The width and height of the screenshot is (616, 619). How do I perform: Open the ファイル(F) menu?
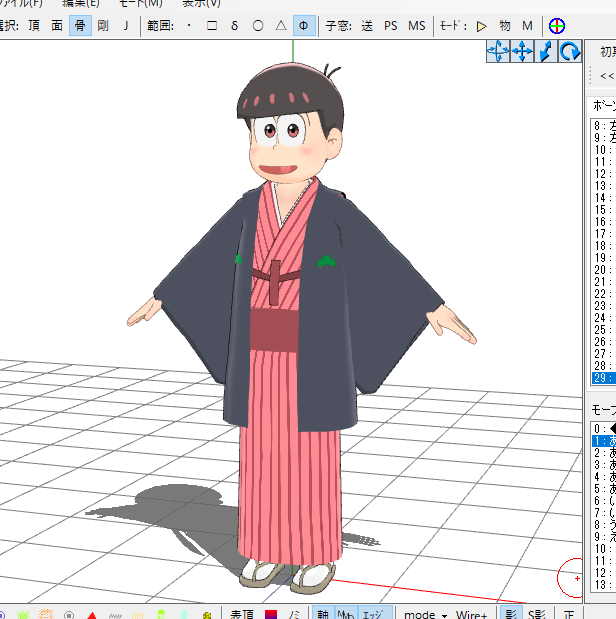[x=21, y=4]
